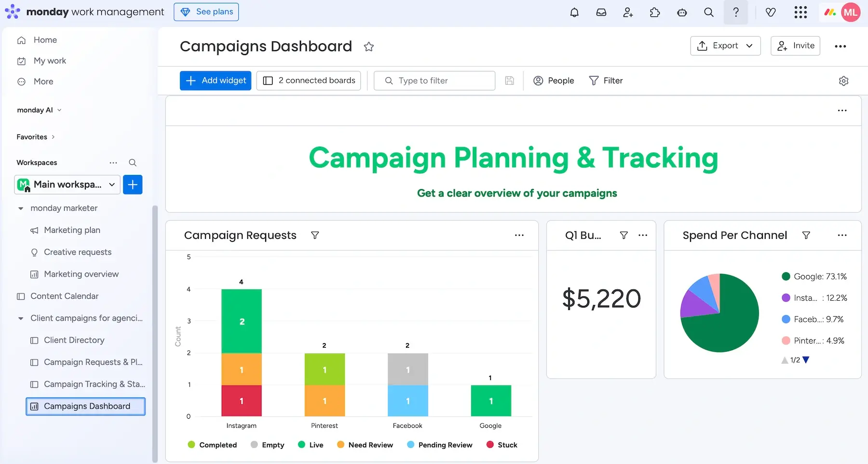Open the Main workspace selector dropdown
This screenshot has height=464, width=868.
pos(67,185)
